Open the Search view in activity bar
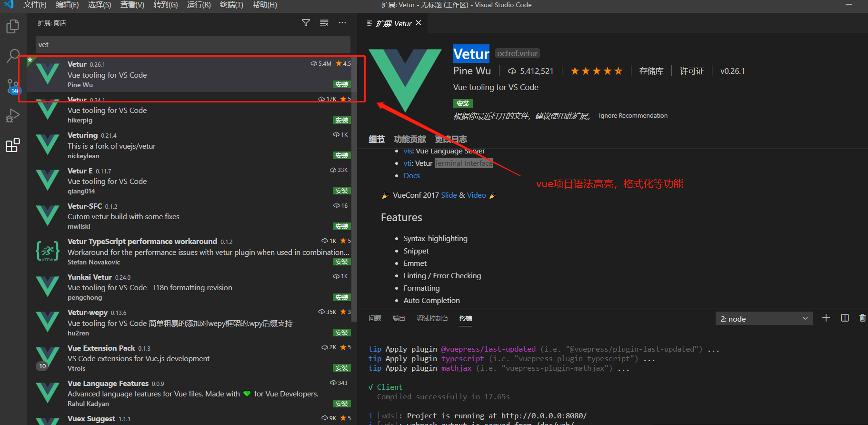This screenshot has width=868, height=425. (13, 56)
